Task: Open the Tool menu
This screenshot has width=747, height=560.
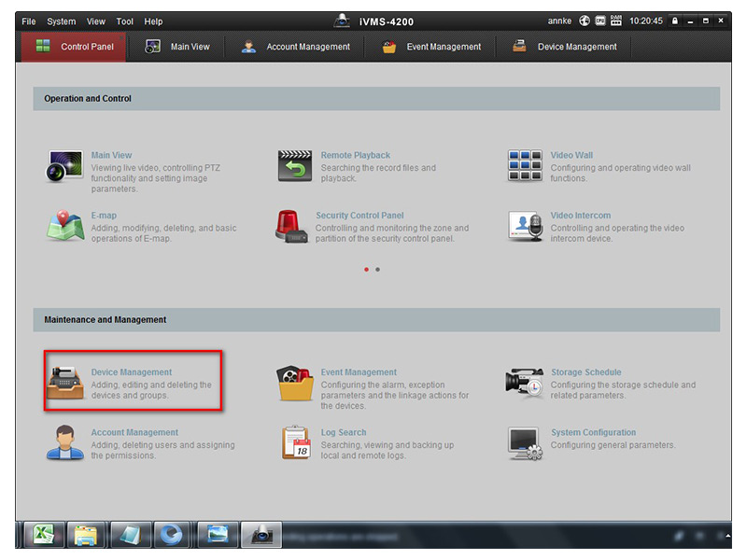Action: [125, 21]
